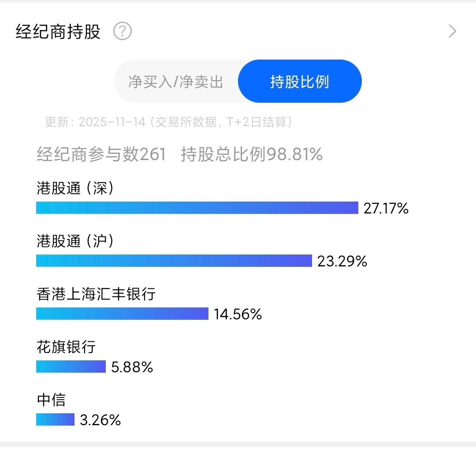
Task: Open the 中信 broker entry
Action: tap(51, 400)
